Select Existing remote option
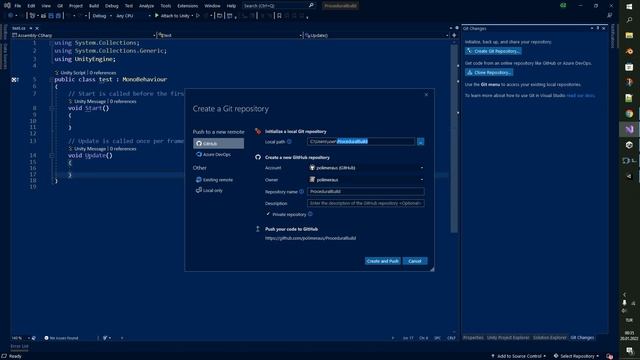This screenshot has height=360, width=640. coord(214,180)
